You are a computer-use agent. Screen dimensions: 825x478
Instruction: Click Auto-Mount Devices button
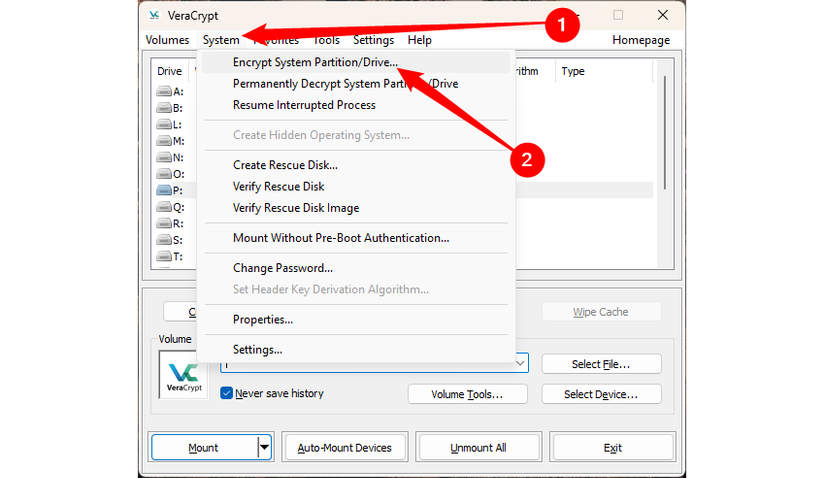click(x=345, y=447)
